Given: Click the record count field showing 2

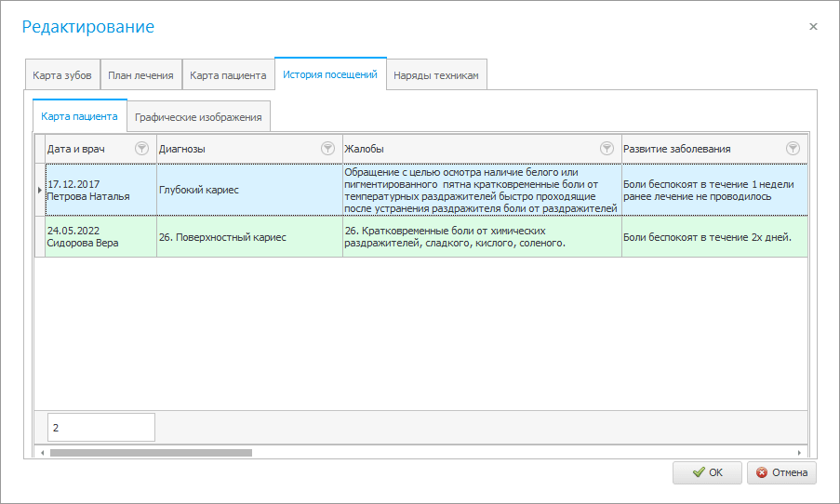Looking at the screenshot, I should pyautogui.click(x=100, y=428).
